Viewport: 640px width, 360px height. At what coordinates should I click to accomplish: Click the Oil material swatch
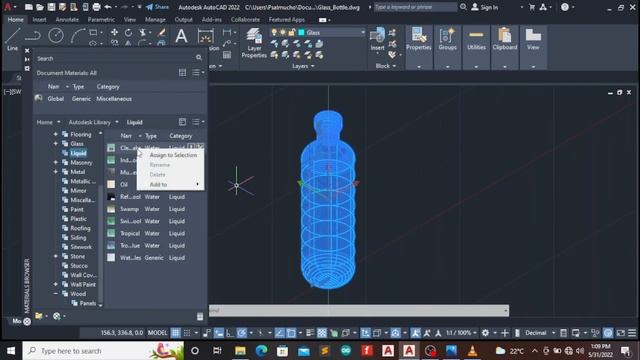point(111,184)
